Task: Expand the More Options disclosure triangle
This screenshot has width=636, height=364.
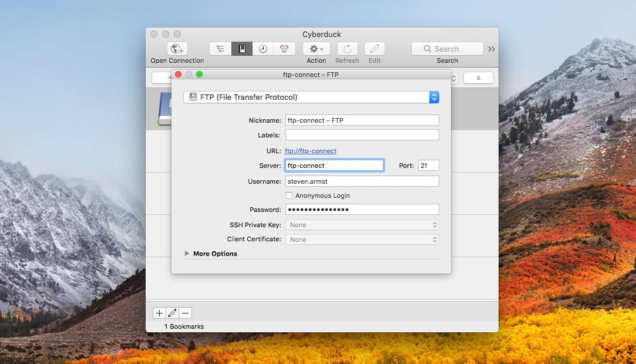Action: [187, 254]
